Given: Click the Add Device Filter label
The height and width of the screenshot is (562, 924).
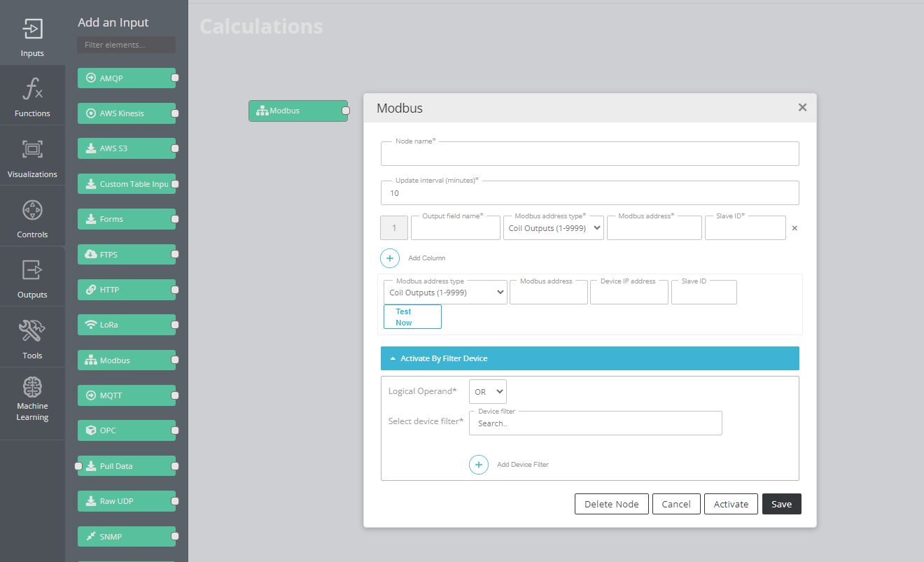Looking at the screenshot, I should (523, 465).
